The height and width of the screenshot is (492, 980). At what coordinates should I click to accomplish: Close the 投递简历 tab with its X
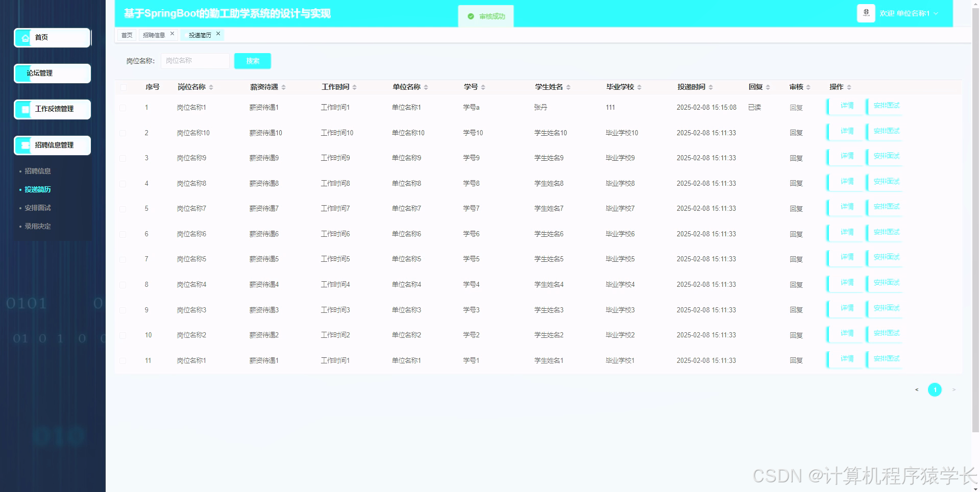[218, 34]
